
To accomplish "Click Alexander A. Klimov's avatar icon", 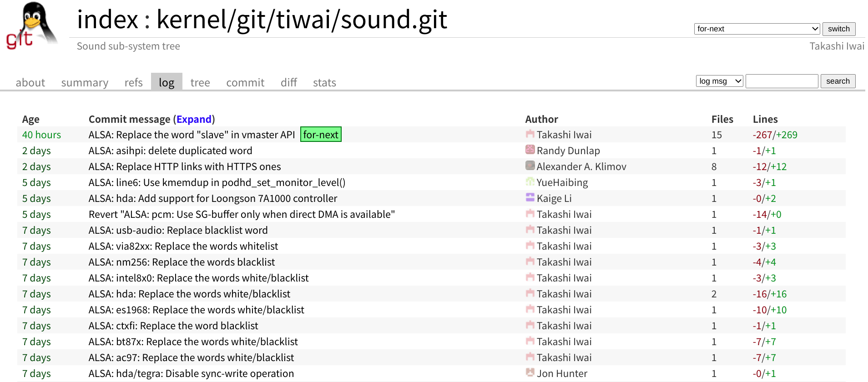I will pyautogui.click(x=530, y=166).
